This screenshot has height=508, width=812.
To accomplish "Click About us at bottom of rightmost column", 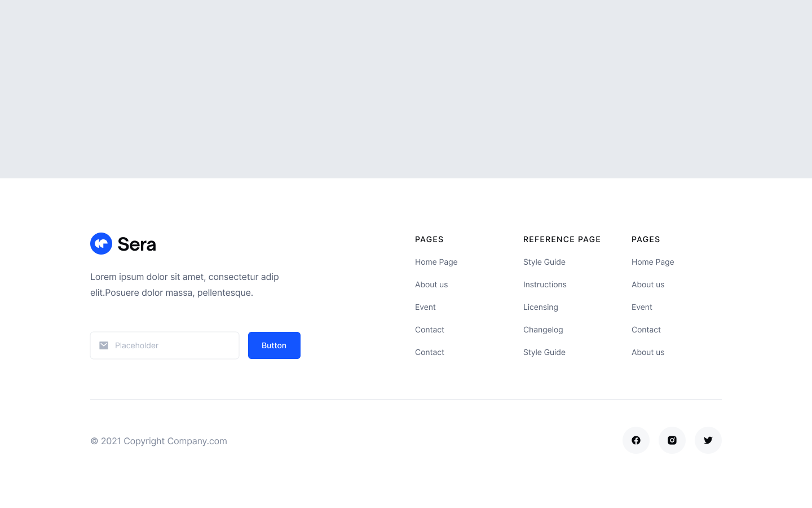I will point(648,352).
